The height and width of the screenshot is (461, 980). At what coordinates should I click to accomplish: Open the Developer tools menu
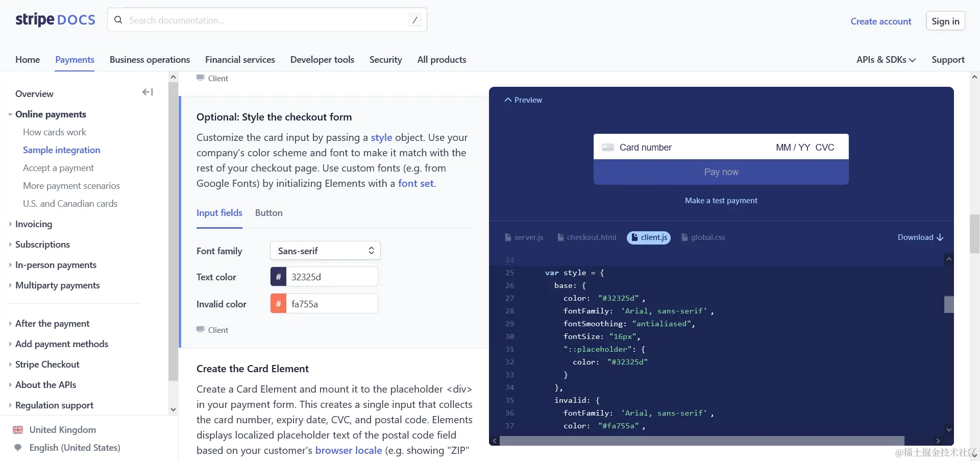[322, 60]
